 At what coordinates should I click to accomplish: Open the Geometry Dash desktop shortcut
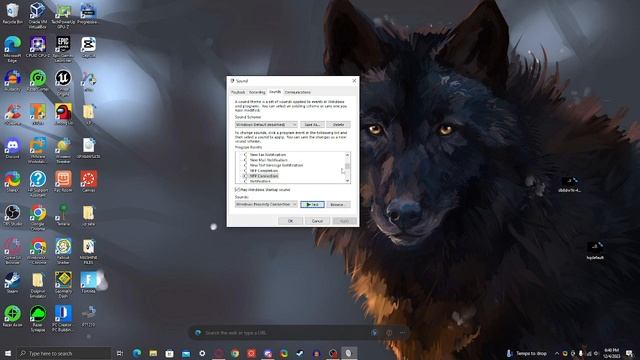pos(63,285)
